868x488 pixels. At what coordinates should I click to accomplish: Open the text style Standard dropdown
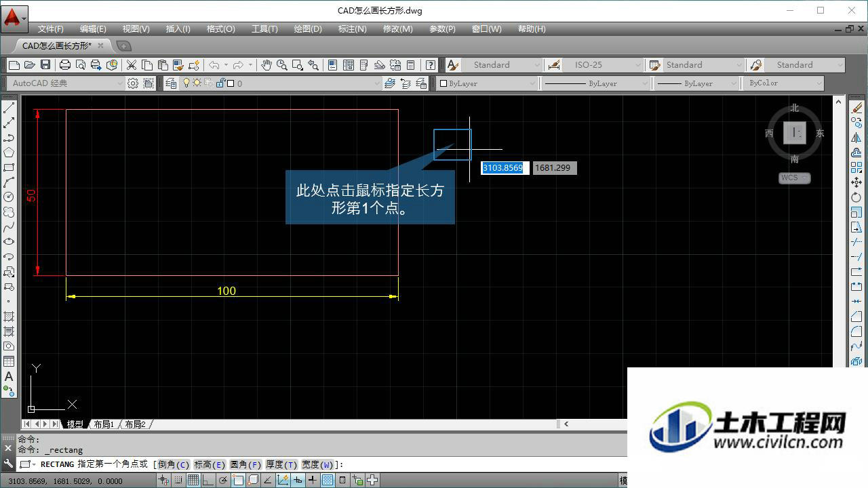point(502,65)
